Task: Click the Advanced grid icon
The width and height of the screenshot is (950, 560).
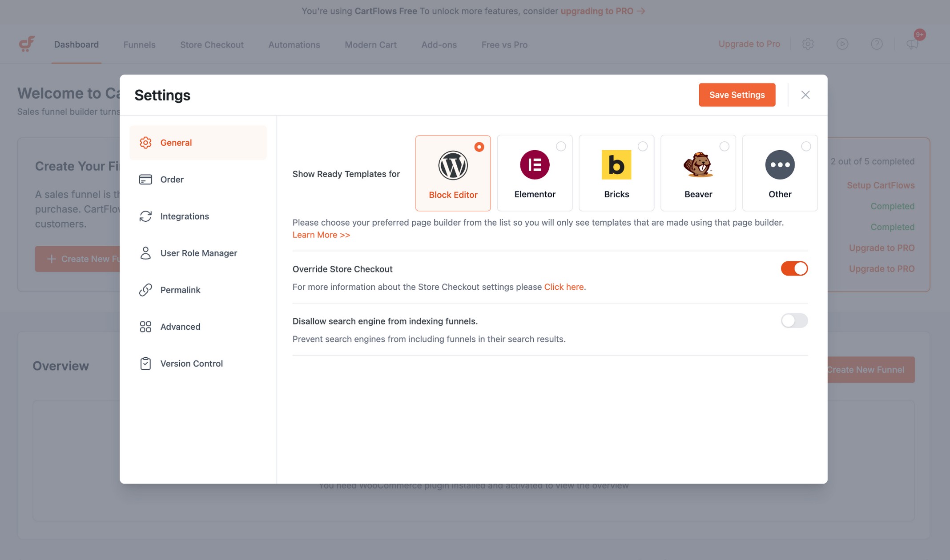Action: tap(145, 327)
